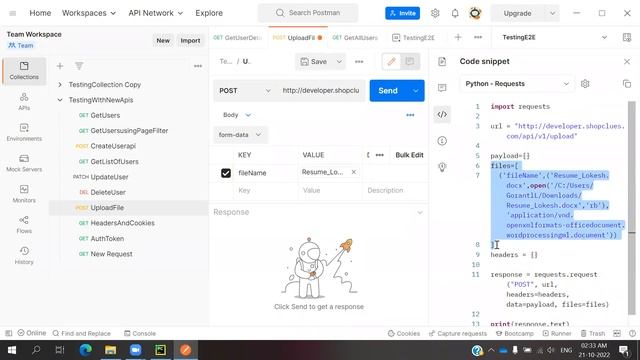Expand the TestingCollection Copy collection
Viewport: 640px width, 360px height.
(60, 84)
